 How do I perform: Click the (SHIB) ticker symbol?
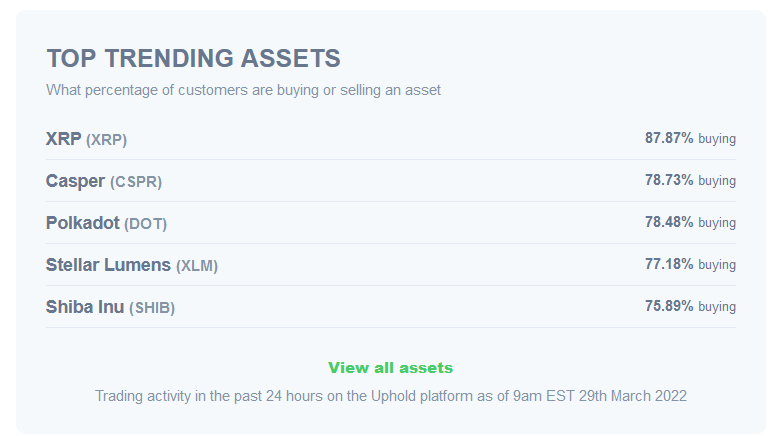pyautogui.click(x=152, y=308)
